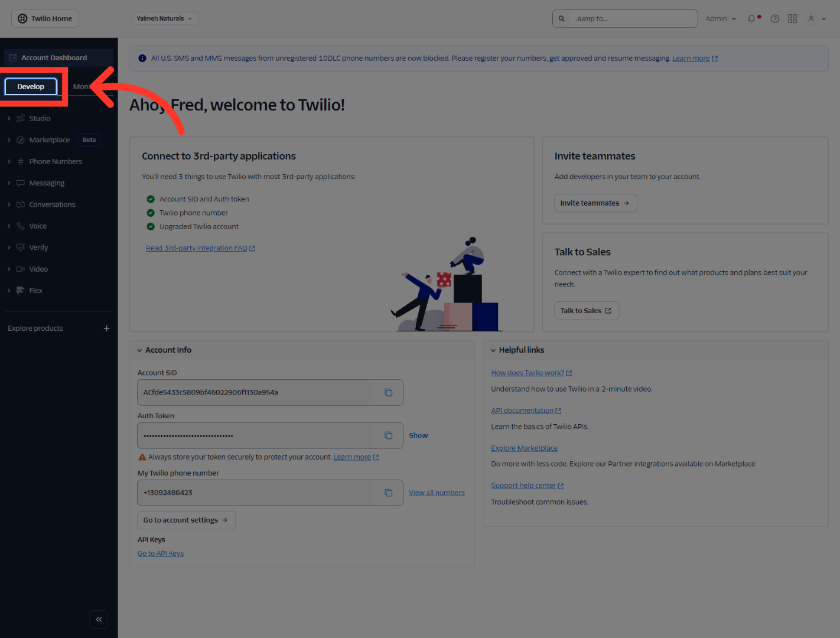Expand the Phone Numbers chevron

coord(9,161)
